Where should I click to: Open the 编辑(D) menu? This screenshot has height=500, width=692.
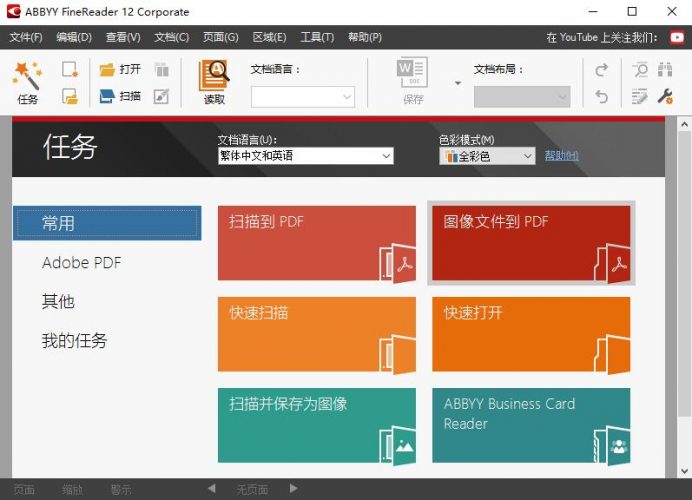pos(74,37)
